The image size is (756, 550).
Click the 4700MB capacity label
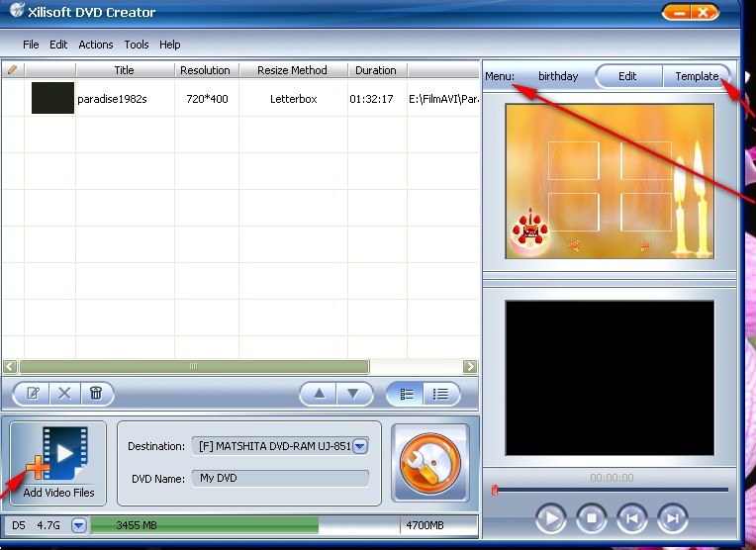pos(425,525)
